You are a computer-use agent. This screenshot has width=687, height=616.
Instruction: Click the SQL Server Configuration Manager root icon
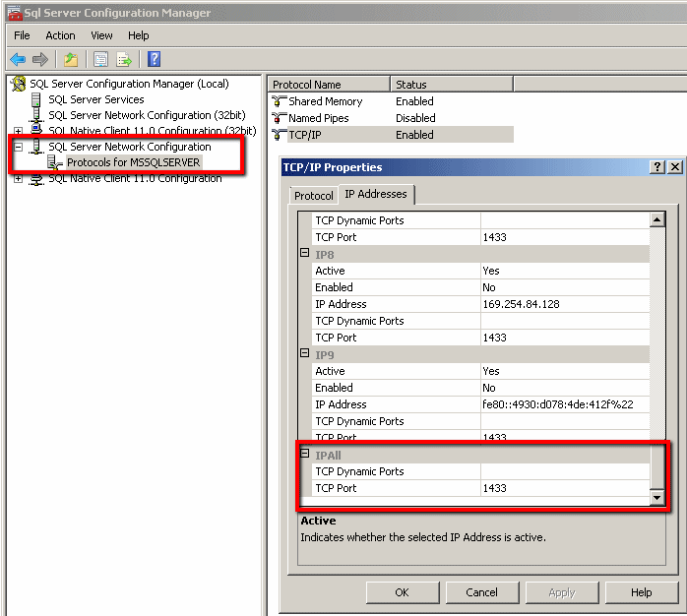tap(19, 84)
